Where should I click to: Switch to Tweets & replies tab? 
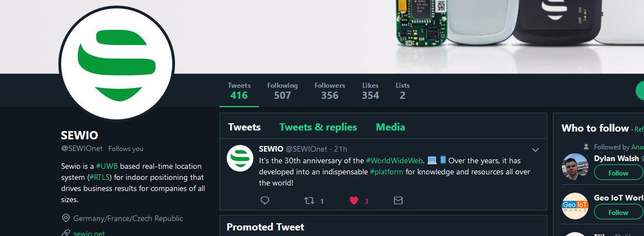pos(318,127)
